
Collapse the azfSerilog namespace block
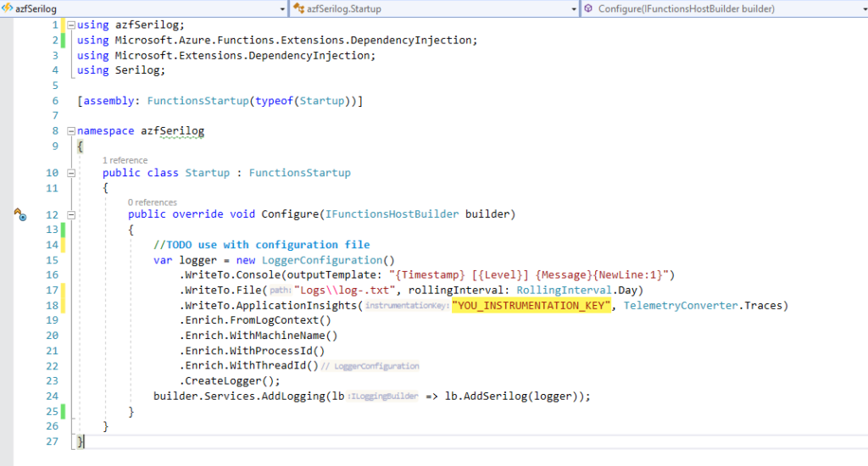70,131
